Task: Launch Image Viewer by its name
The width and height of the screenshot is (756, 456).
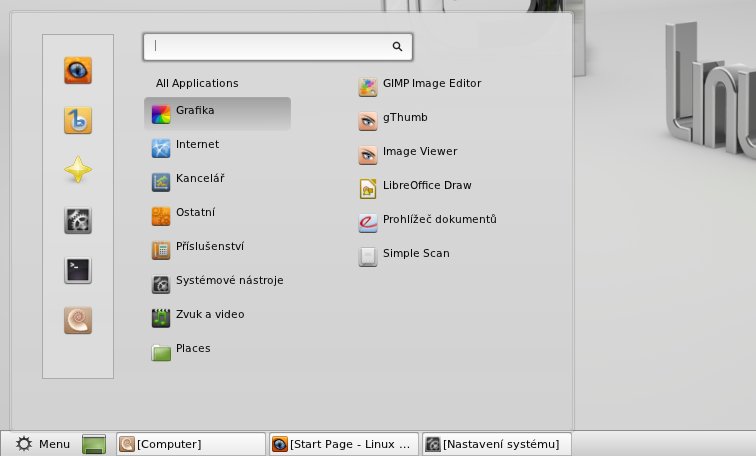Action: [420, 151]
